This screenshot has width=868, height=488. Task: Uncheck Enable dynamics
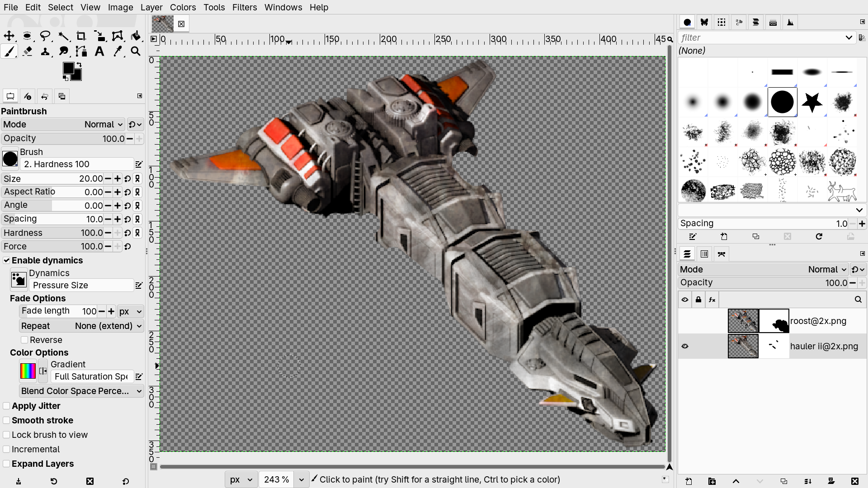[x=7, y=260]
